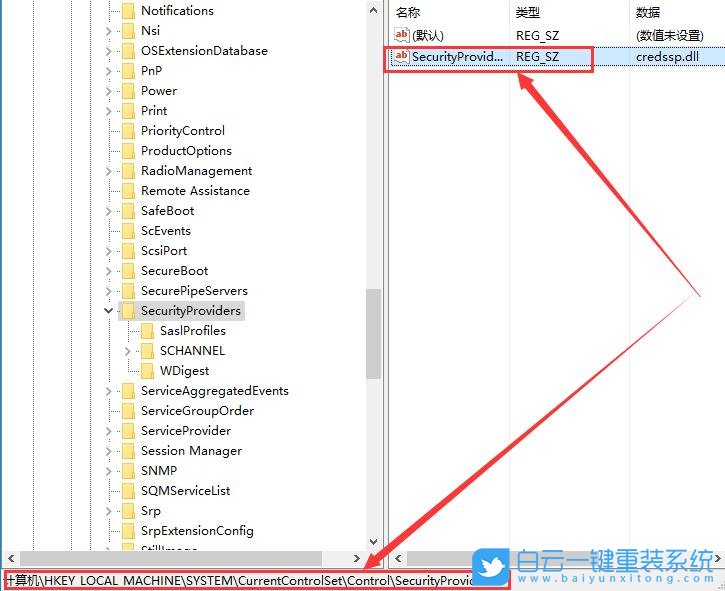The height and width of the screenshot is (591, 725).
Task: Click the ScsiPort folder icon
Action: pyautogui.click(x=128, y=251)
